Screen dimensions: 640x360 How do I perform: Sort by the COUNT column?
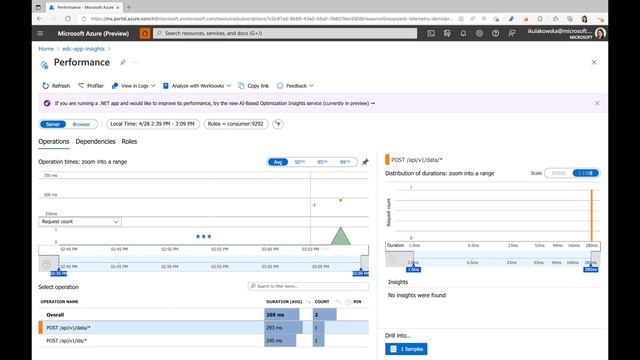click(x=322, y=302)
